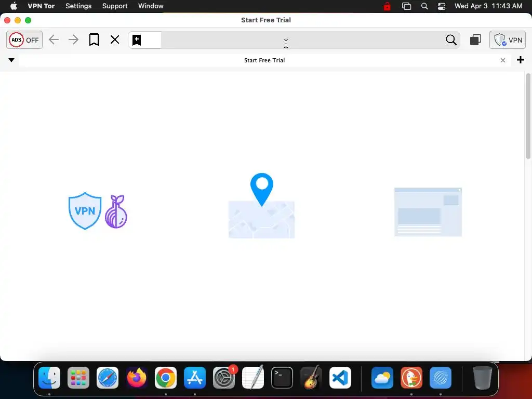Screen dimensions: 532x399
Task: Launch Safari from the Dock
Action: click(x=108, y=378)
